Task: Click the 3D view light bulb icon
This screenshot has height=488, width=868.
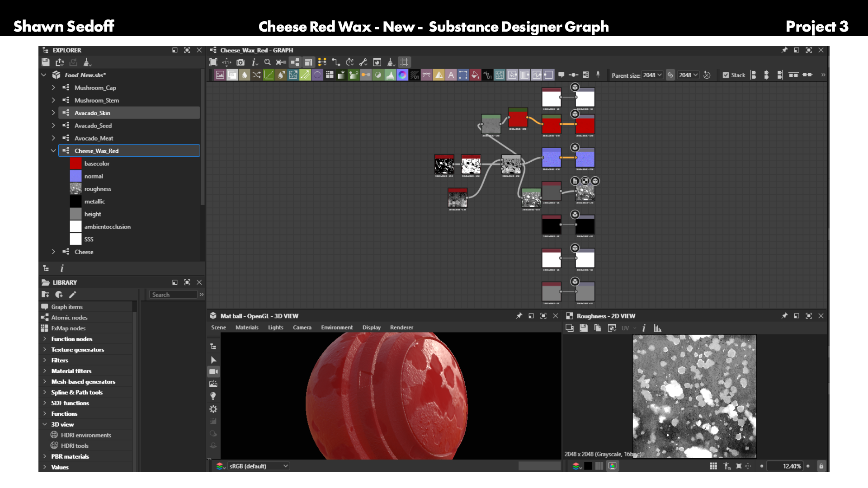Action: coord(213,396)
